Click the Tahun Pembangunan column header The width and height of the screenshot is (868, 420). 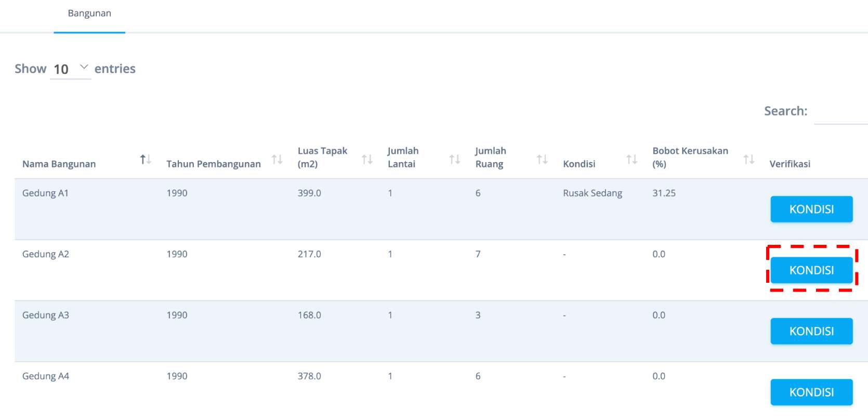(x=214, y=164)
